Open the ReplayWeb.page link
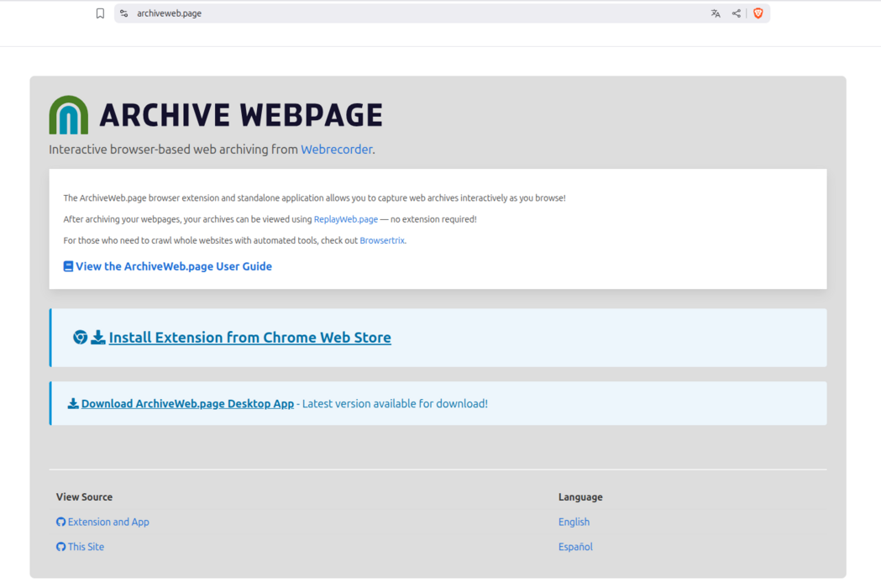Viewport: 881px width, 588px height. (345, 219)
